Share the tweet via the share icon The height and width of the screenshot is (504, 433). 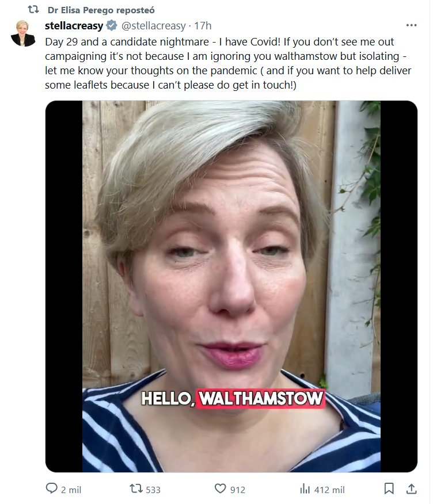pyautogui.click(x=411, y=488)
